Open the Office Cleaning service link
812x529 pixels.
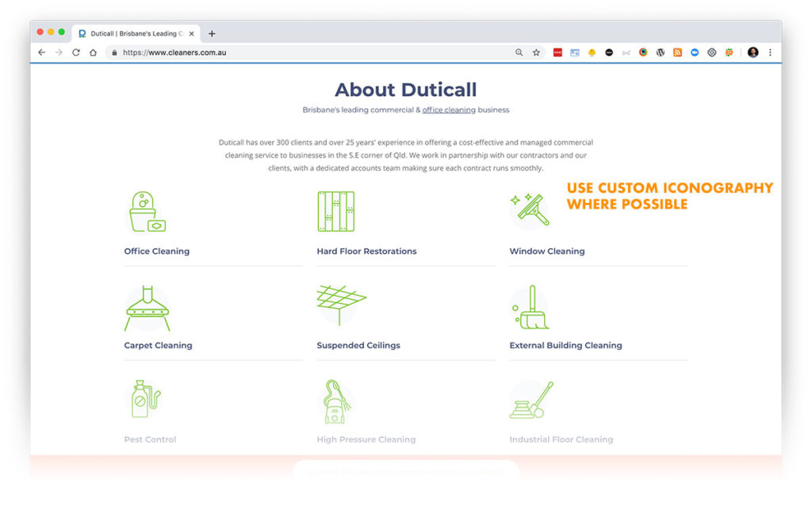coord(157,251)
